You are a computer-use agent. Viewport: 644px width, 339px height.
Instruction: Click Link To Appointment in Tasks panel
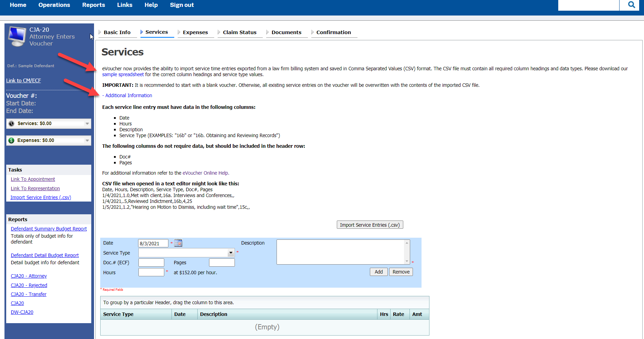(x=33, y=179)
